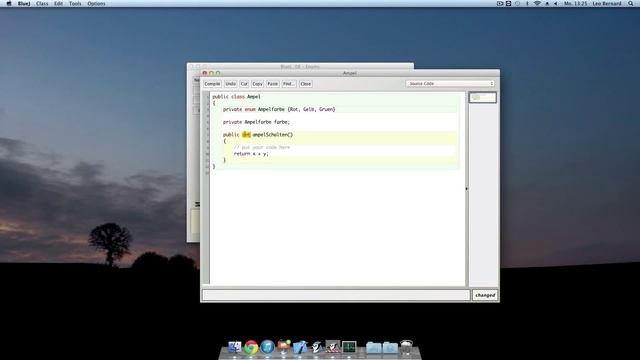Open Activity Monitor from the dock
Screen dimensions: 640x360
(349, 347)
